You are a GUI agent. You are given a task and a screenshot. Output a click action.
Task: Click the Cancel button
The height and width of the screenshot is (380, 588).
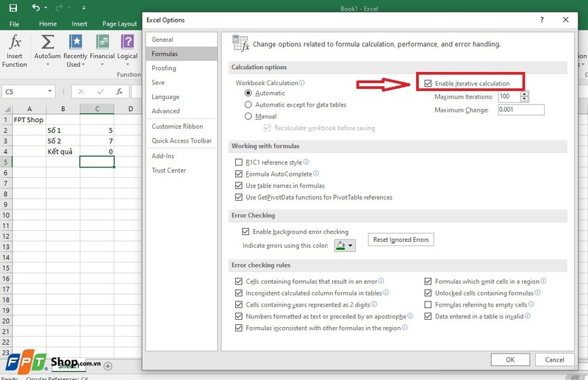click(x=554, y=359)
